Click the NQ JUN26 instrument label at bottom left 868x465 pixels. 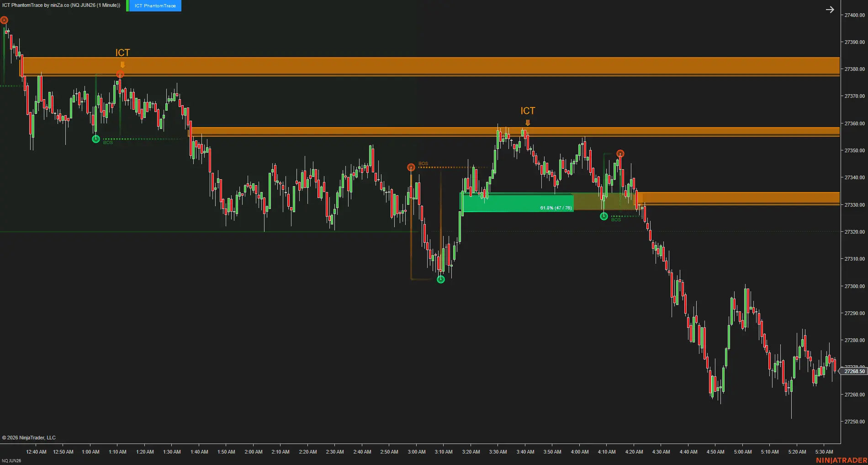(x=11, y=461)
